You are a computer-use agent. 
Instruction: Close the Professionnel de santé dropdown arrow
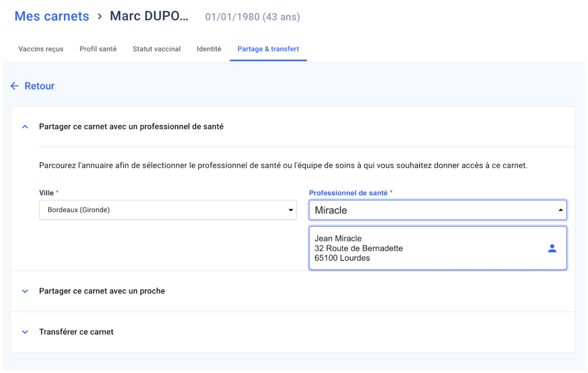click(560, 210)
